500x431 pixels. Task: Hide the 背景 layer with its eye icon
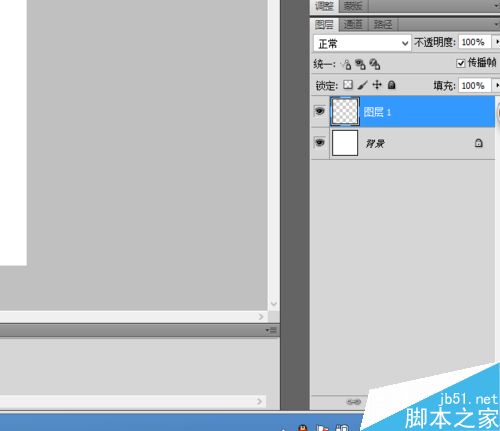coord(320,143)
